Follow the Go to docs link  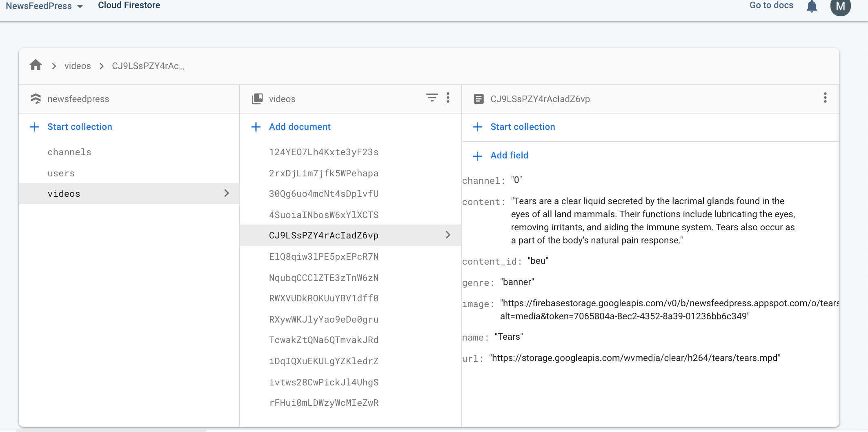coord(771,5)
